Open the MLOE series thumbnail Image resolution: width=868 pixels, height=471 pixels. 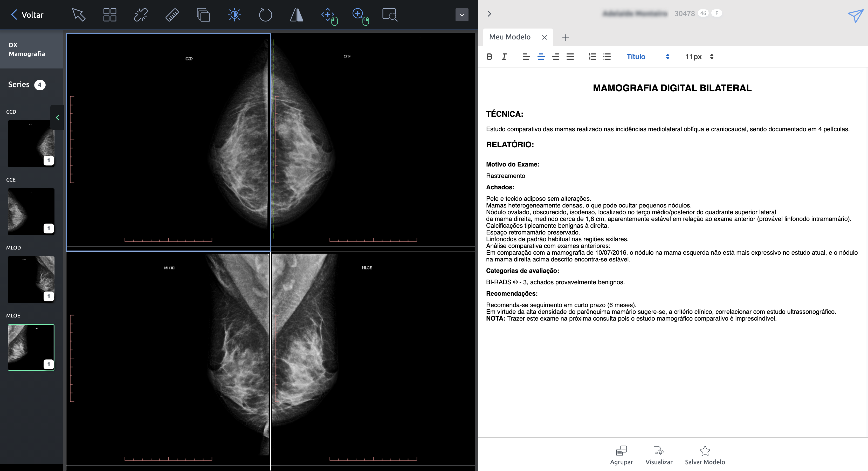point(31,347)
